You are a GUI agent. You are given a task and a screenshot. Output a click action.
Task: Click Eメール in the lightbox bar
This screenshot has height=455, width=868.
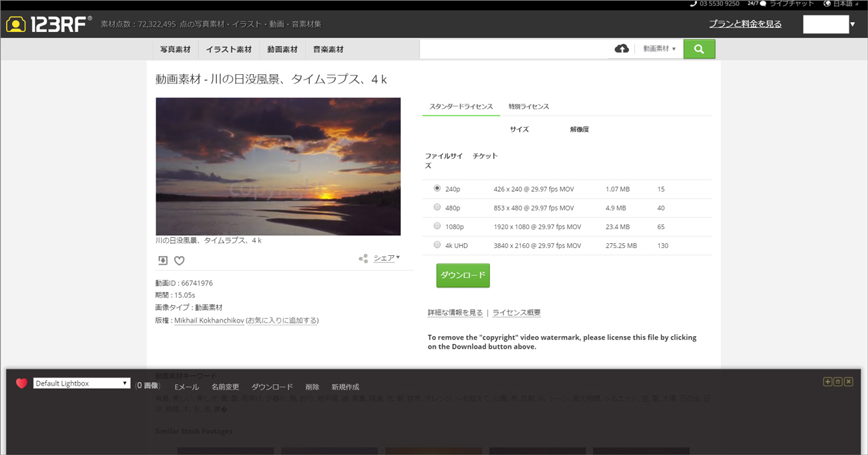coord(187,387)
